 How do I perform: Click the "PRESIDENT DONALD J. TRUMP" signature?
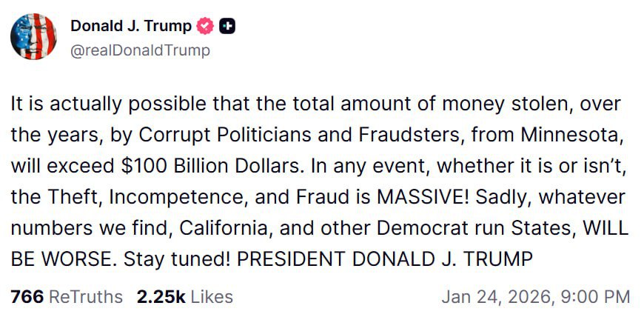[x=385, y=259]
